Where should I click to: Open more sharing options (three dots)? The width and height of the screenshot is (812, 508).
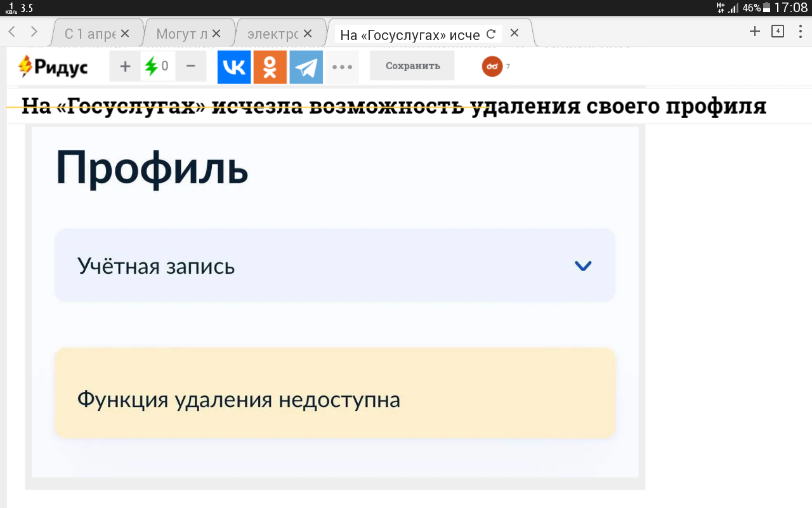(343, 67)
